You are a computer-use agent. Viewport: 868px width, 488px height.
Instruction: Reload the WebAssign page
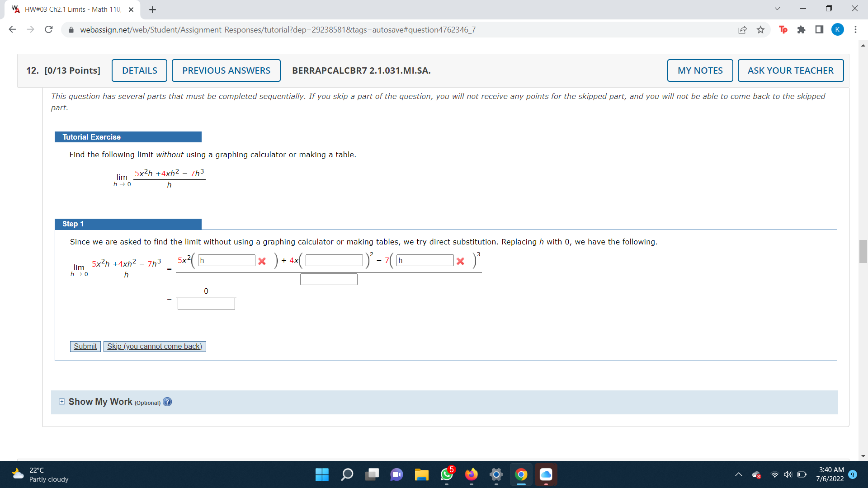(48, 29)
